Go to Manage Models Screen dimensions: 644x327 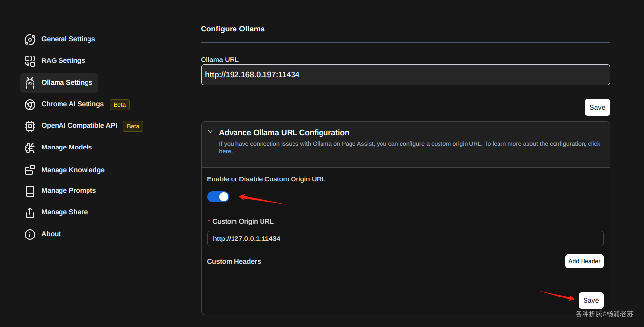coord(66,148)
